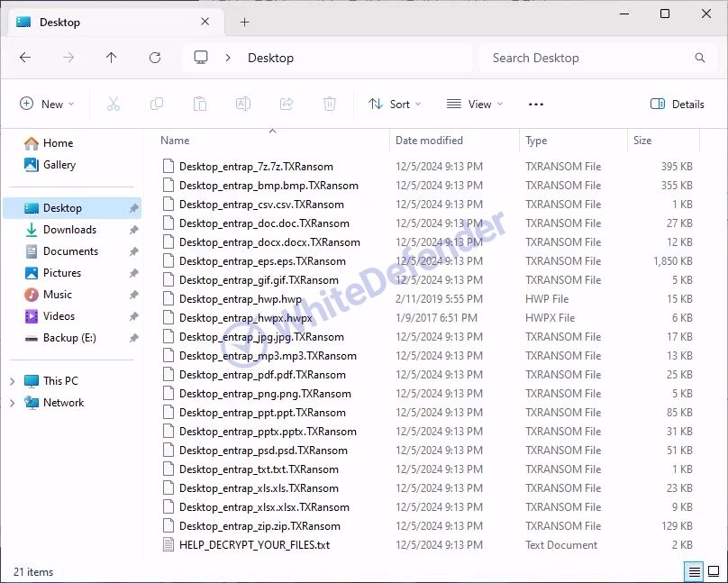Select HELP_DECRYPT_YOUR_FILES.txt ransom note
This screenshot has height=583, width=728.
[254, 545]
